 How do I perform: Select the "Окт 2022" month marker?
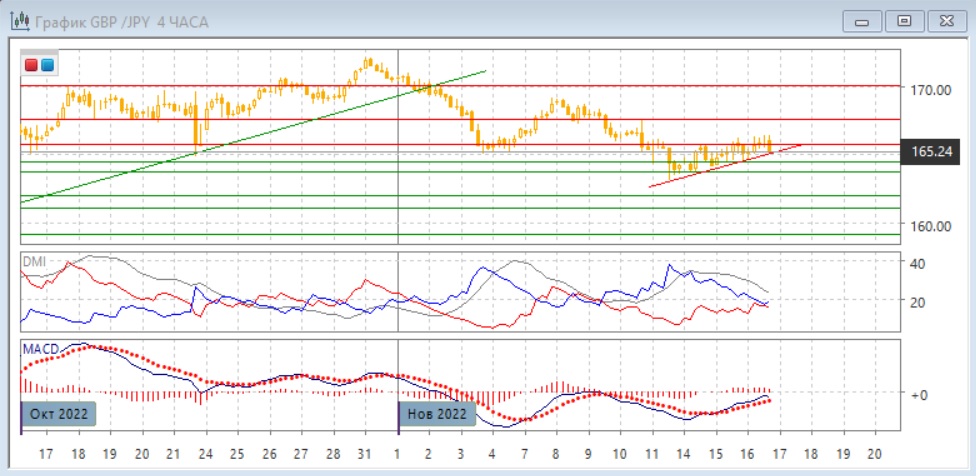[59, 413]
